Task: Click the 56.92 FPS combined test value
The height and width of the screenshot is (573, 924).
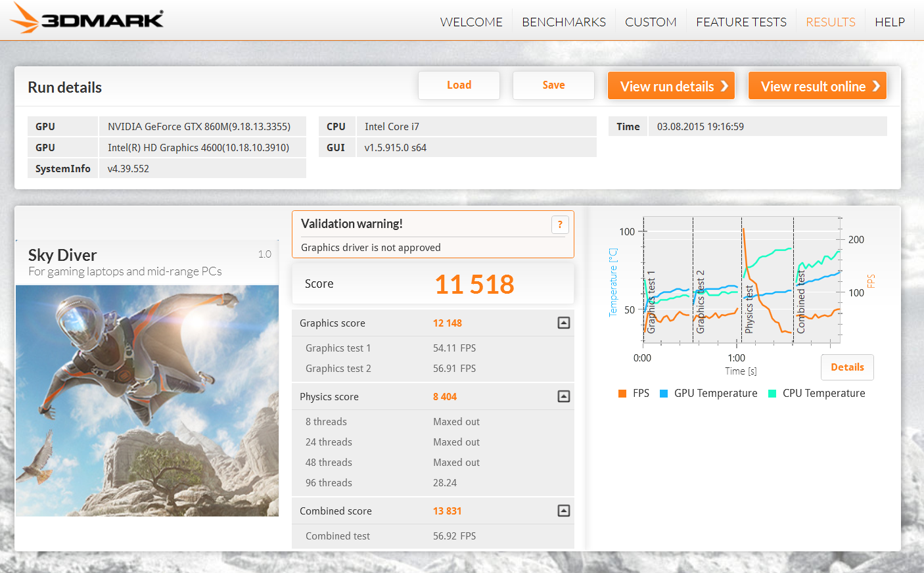Action: coord(454,536)
